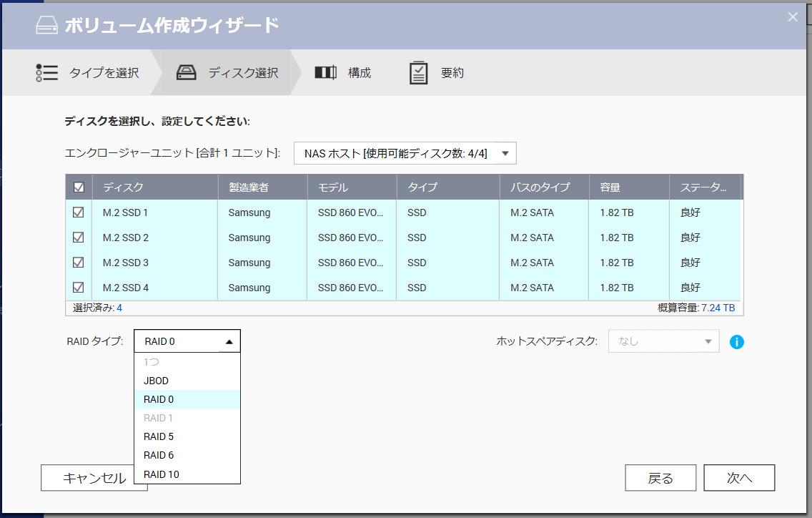Click the drive icon for ディスク選択 step
This screenshot has width=812, height=518.
click(x=186, y=73)
